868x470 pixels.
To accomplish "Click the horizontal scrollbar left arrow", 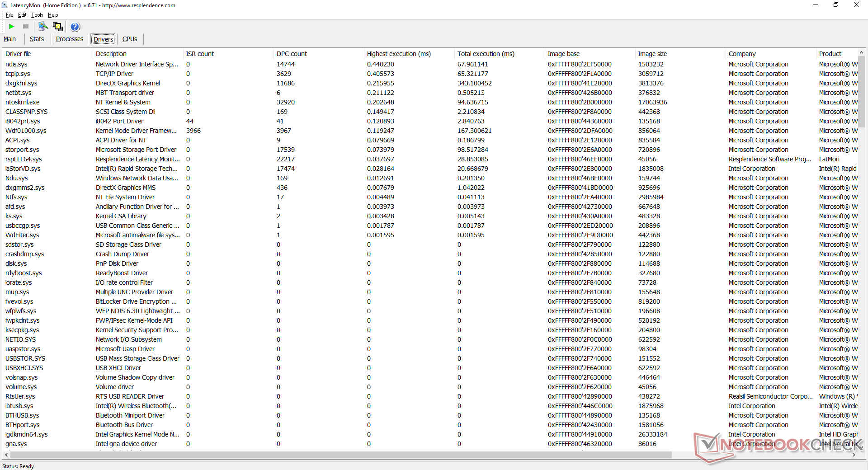I will [x=6, y=455].
